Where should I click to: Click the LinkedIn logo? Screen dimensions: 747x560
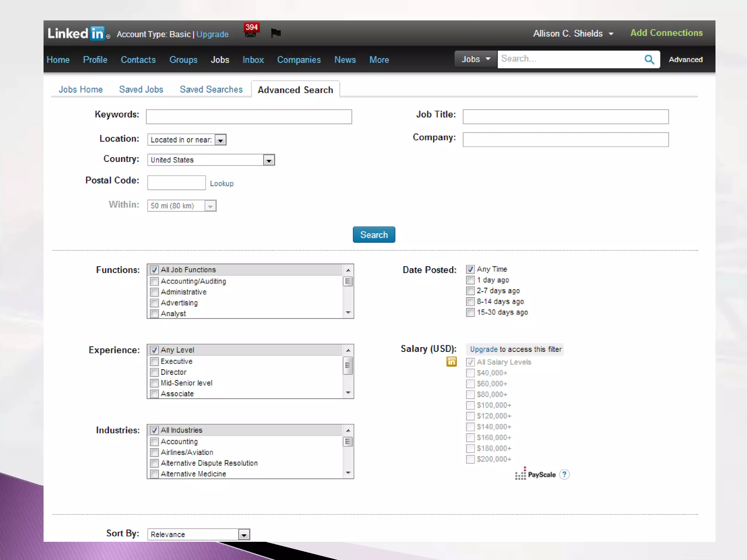[x=78, y=34]
